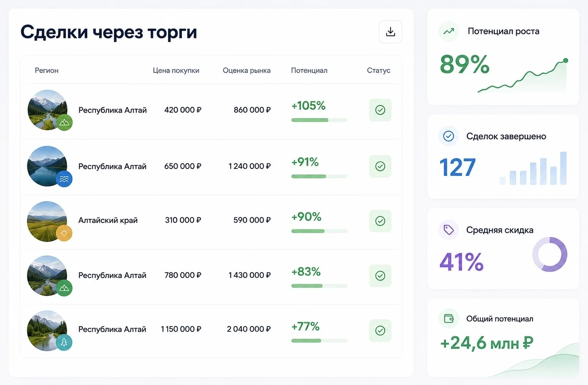This screenshot has width=588, height=385.
Task: Click wallet icon beside Общий потенциал
Action: click(x=449, y=319)
